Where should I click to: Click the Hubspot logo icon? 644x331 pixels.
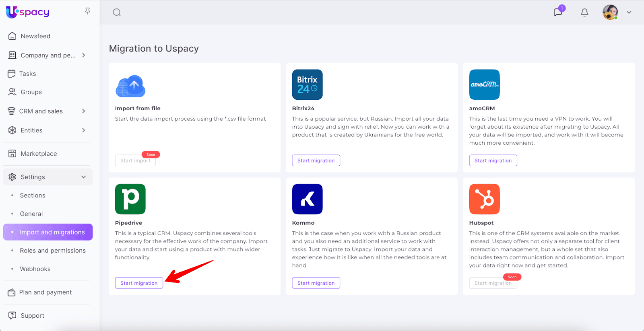[484, 199]
